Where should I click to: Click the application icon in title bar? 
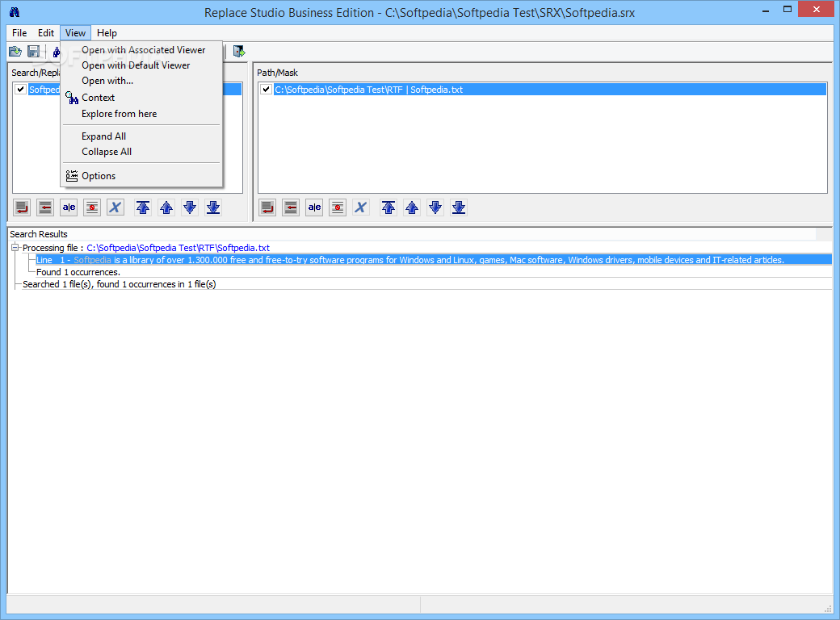tap(15, 12)
